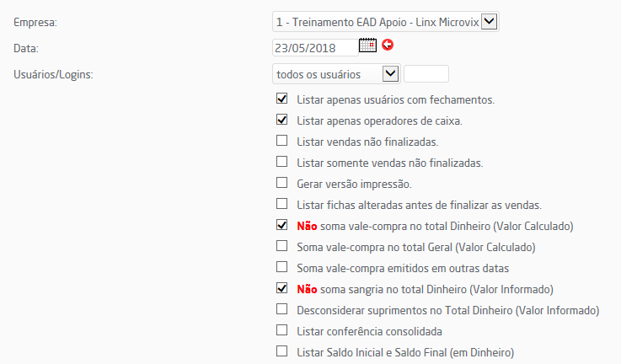Uncheck 'Não soma vale-compra no total Dinheiro'
621x364 pixels.
click(282, 225)
